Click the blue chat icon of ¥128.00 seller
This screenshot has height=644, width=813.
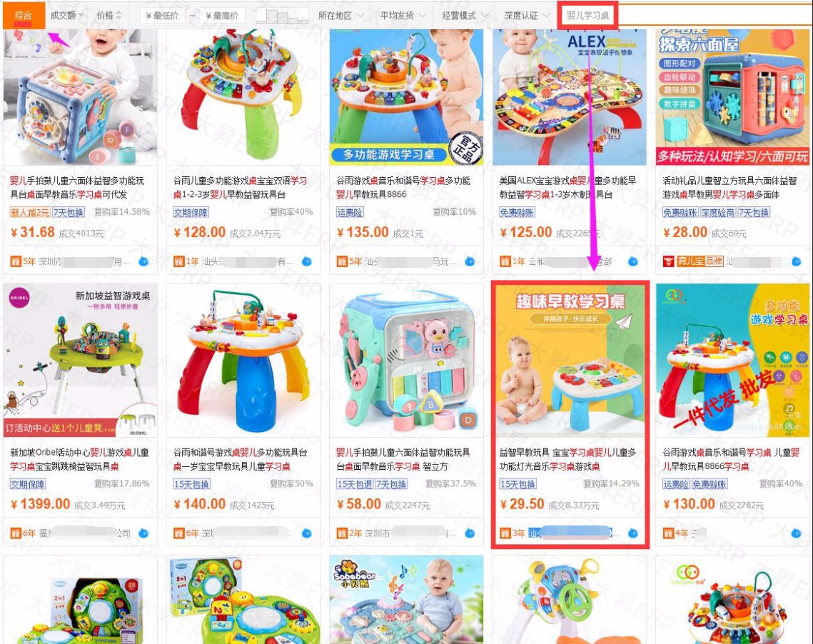(x=307, y=261)
